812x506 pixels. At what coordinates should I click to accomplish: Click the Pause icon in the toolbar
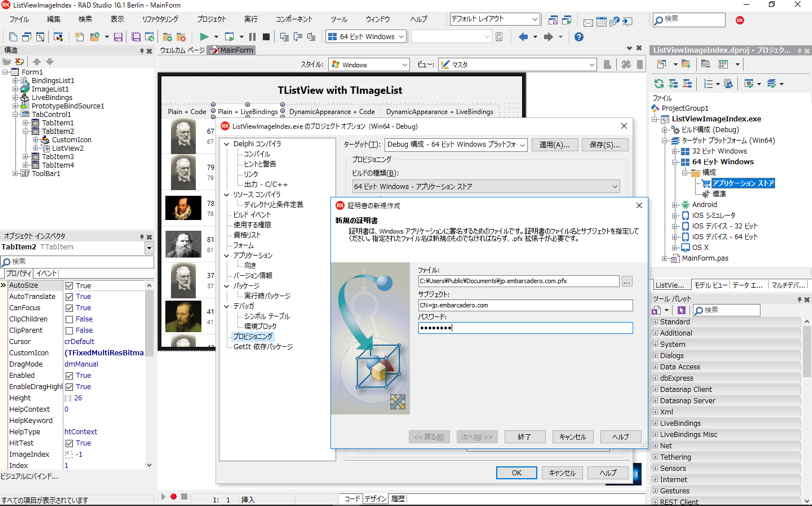pyautogui.click(x=252, y=37)
